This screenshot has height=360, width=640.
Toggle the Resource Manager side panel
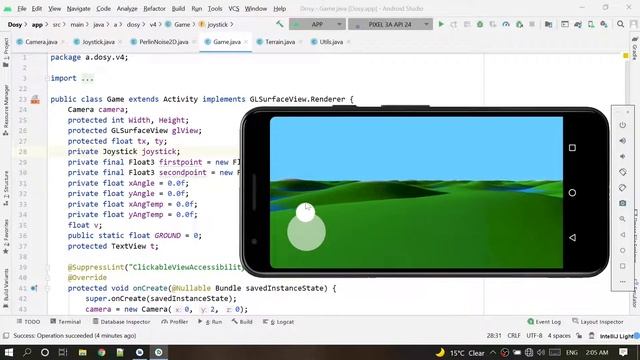click(6, 110)
